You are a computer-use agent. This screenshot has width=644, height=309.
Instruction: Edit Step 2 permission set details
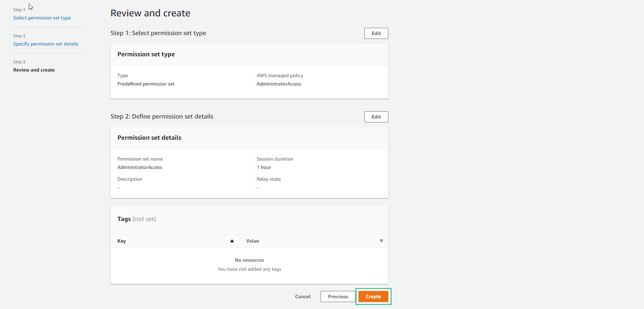[x=376, y=117]
